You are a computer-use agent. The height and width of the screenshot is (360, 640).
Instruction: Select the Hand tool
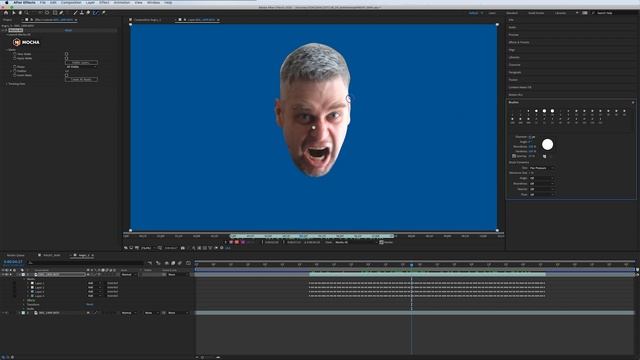click(x=20, y=13)
